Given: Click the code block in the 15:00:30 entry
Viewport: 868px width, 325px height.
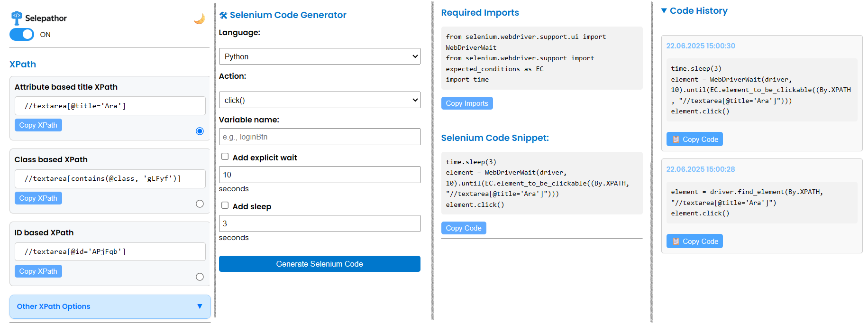Looking at the screenshot, I should pyautogui.click(x=762, y=90).
